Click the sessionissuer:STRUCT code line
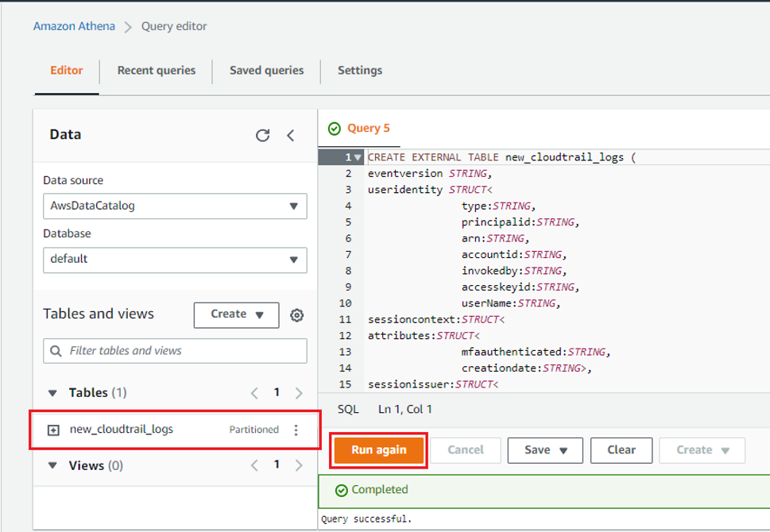The width and height of the screenshot is (770, 532). pos(433,384)
